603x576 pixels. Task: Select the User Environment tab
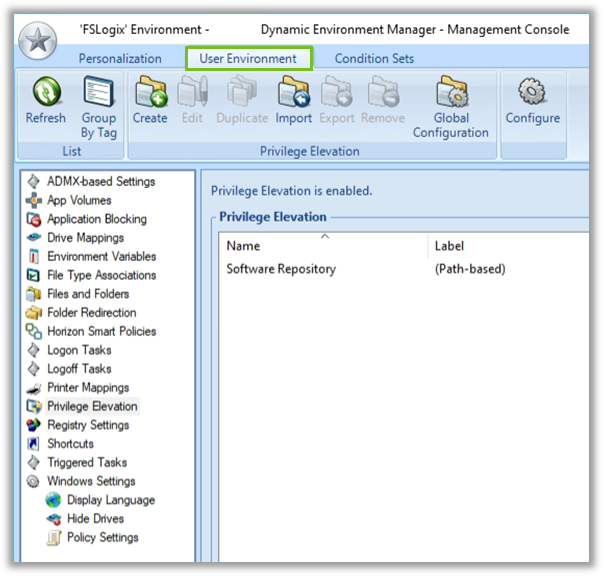pos(248,59)
